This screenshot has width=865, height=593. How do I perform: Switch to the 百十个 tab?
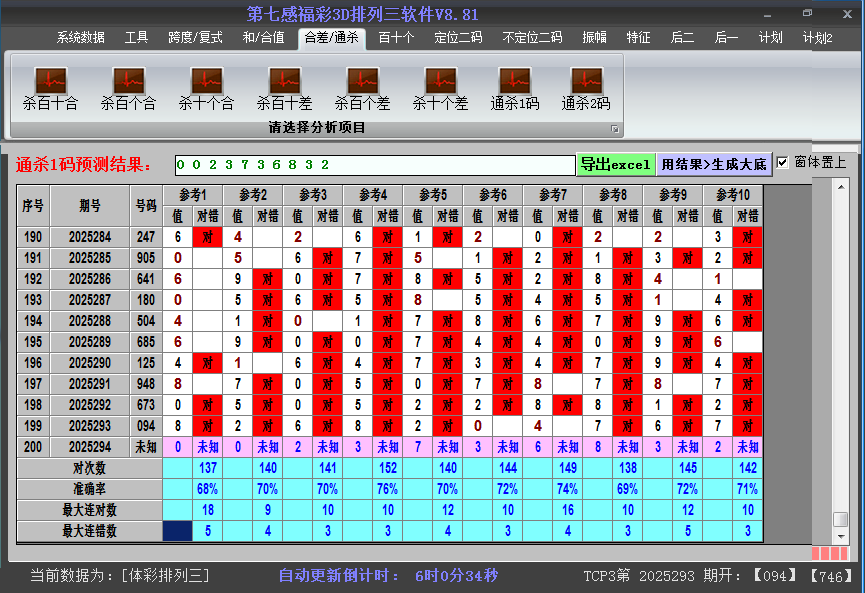click(x=396, y=38)
